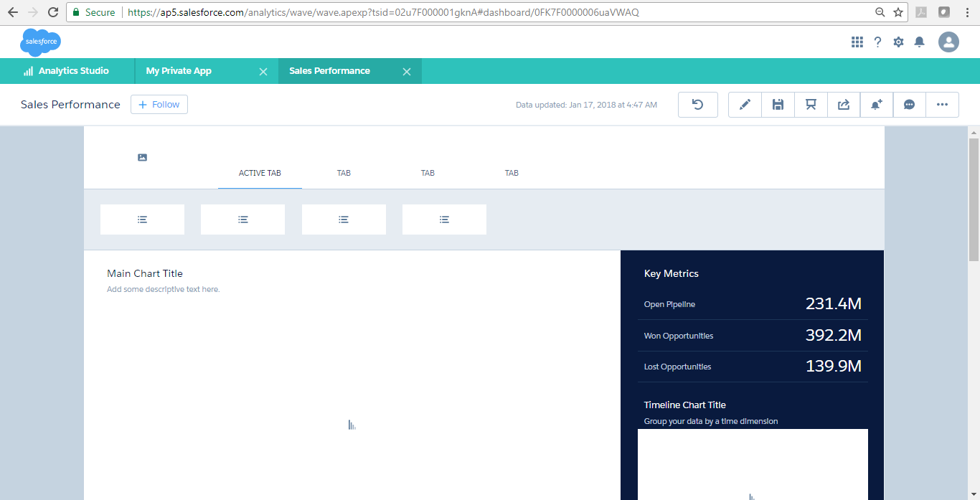Open the second list selector widget

coord(242,219)
